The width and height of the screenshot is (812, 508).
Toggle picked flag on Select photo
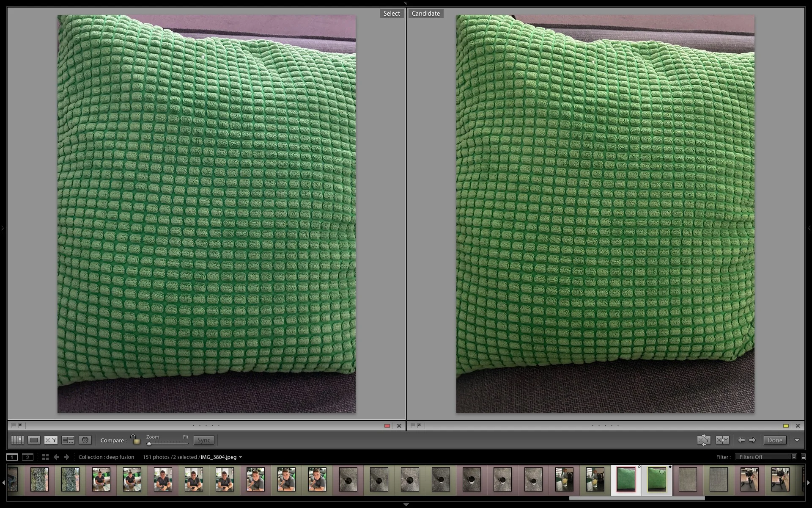click(13, 425)
